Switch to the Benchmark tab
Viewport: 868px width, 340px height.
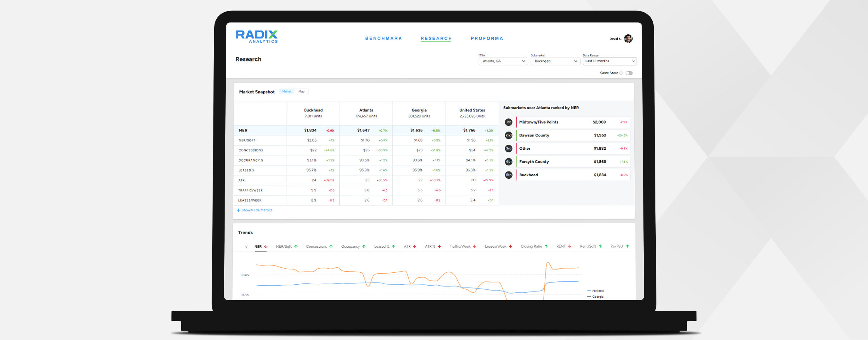point(383,38)
